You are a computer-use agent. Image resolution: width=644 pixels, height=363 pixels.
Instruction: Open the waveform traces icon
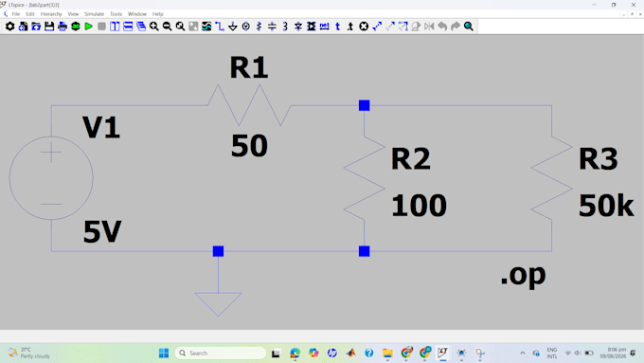(x=206, y=27)
